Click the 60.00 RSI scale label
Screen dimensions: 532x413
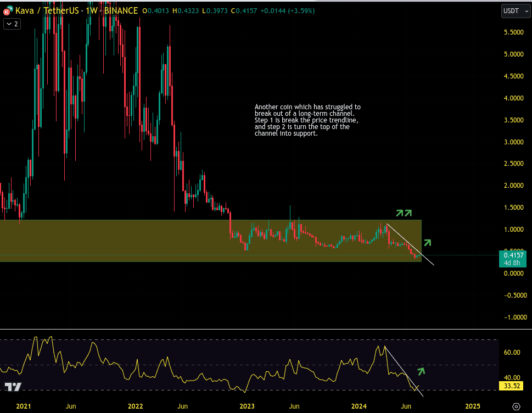[512, 353]
